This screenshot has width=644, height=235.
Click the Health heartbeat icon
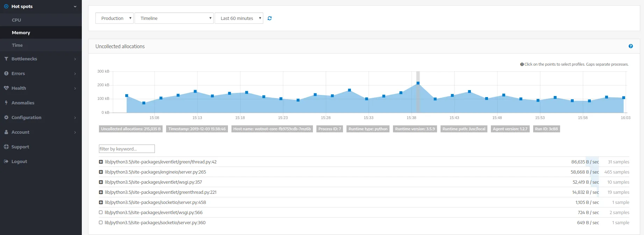point(6,88)
